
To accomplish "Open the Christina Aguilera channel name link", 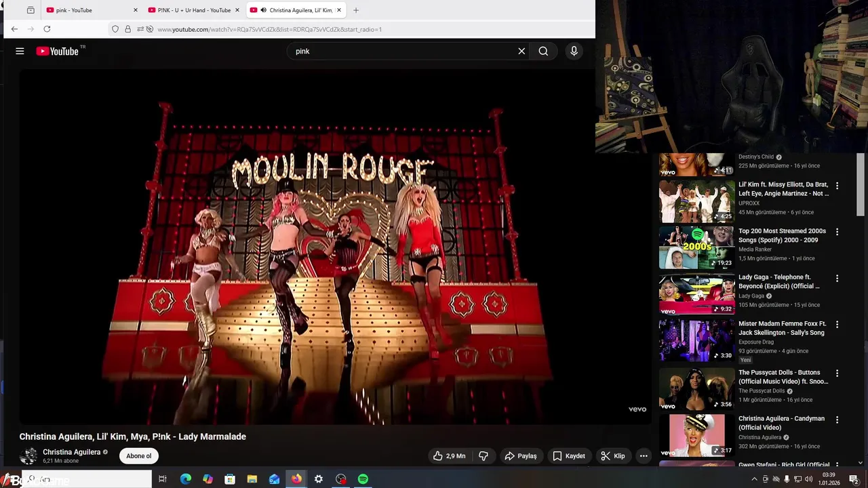I will 71,452.
